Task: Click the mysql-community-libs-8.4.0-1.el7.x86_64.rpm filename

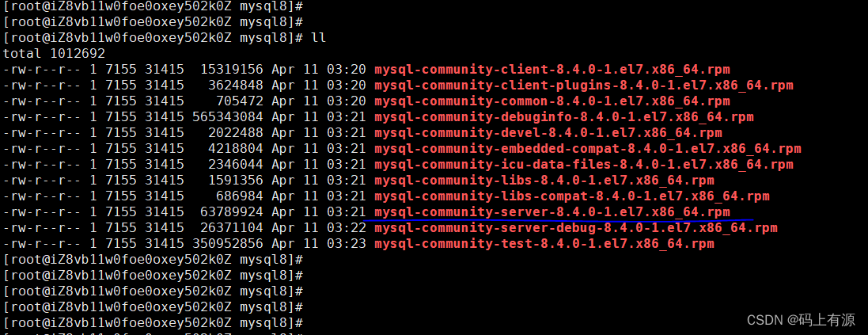Action: 544,181
